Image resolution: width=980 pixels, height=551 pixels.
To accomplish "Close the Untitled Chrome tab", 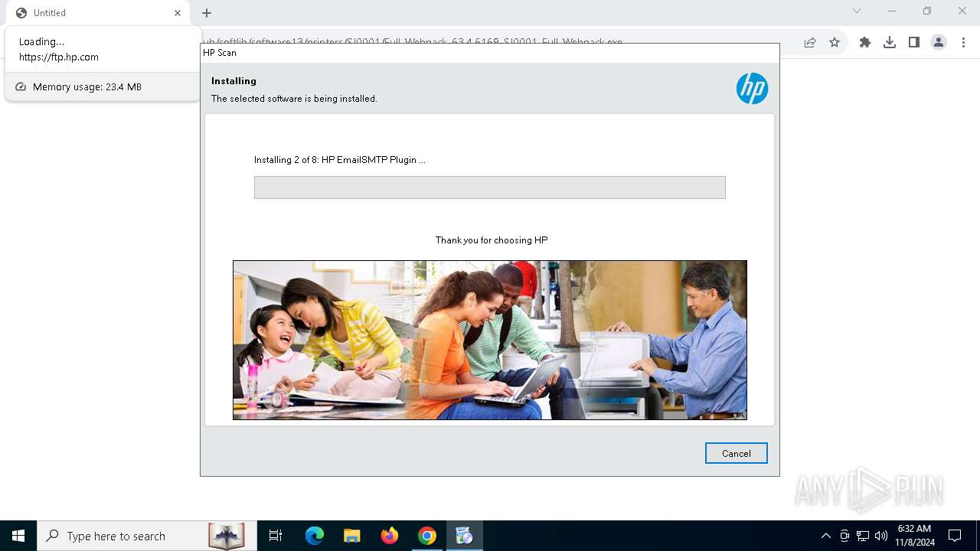I will (178, 13).
